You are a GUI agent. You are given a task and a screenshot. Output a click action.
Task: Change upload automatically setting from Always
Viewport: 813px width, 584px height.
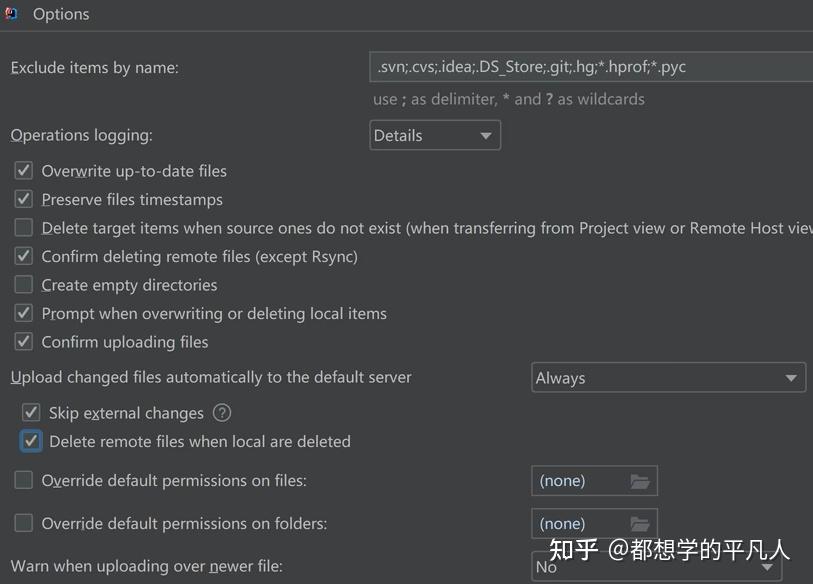(668, 377)
